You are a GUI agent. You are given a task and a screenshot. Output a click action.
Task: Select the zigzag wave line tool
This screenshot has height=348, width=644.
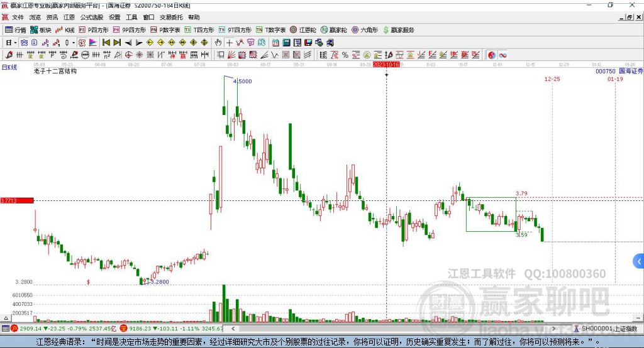(x=275, y=55)
